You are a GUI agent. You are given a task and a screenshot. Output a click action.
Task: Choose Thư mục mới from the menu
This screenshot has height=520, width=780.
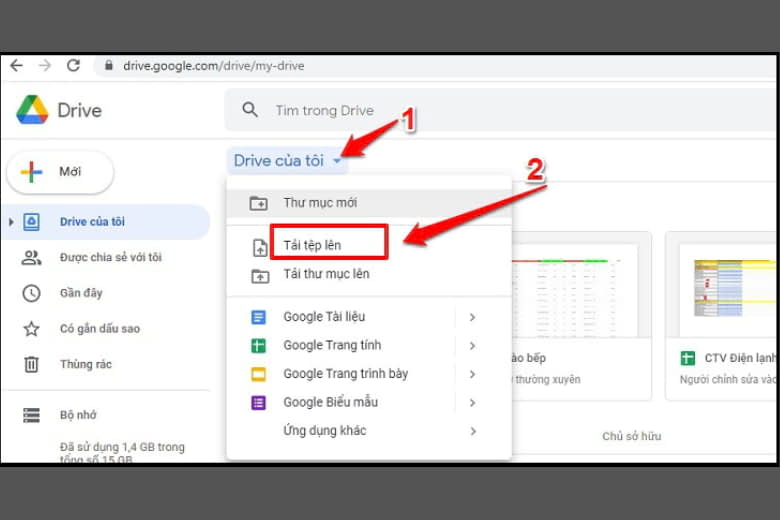tap(320, 203)
